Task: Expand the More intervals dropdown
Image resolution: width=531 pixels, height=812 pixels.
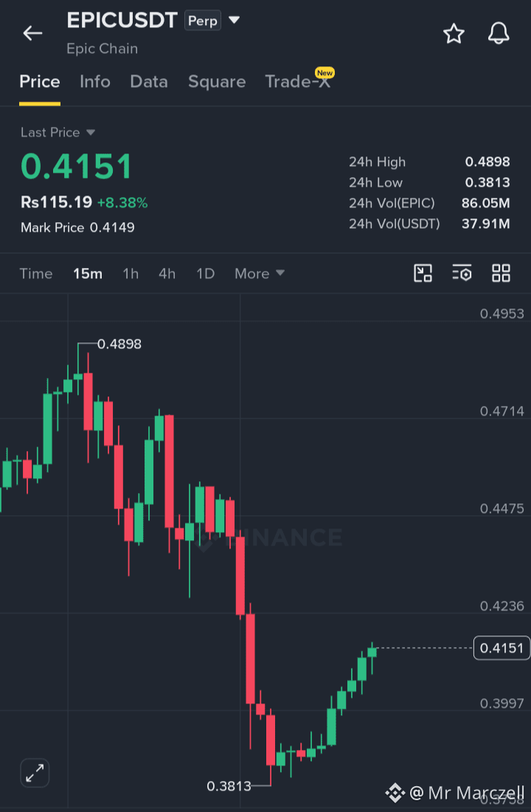Action: (x=260, y=273)
